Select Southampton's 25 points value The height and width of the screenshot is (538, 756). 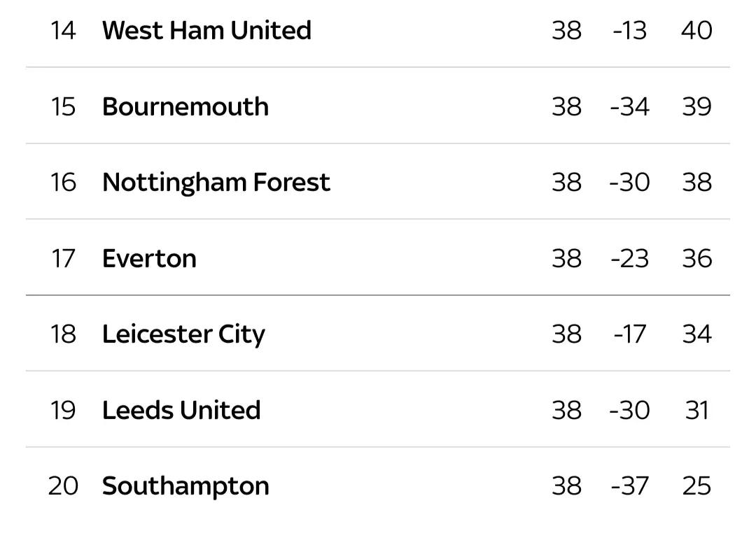pos(696,486)
